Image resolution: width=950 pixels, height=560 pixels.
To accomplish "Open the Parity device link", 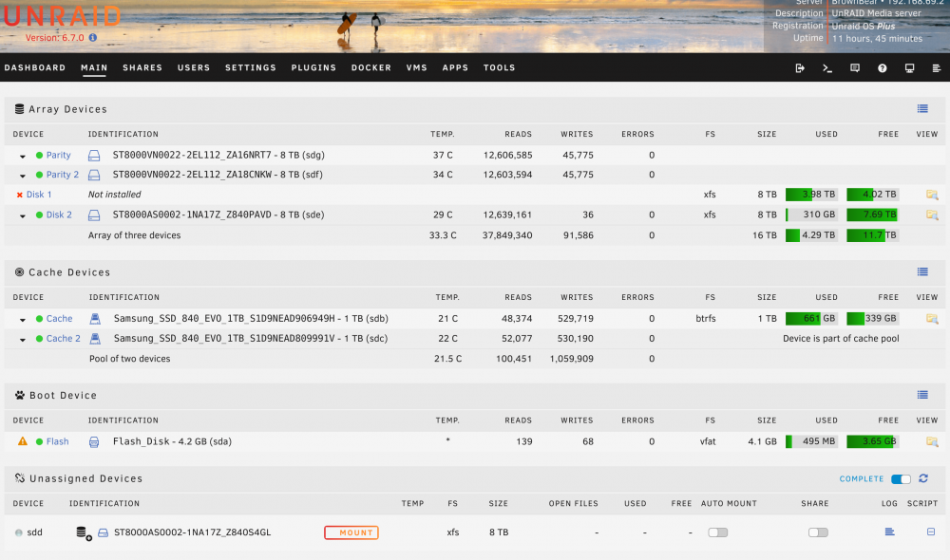I will click(58, 155).
